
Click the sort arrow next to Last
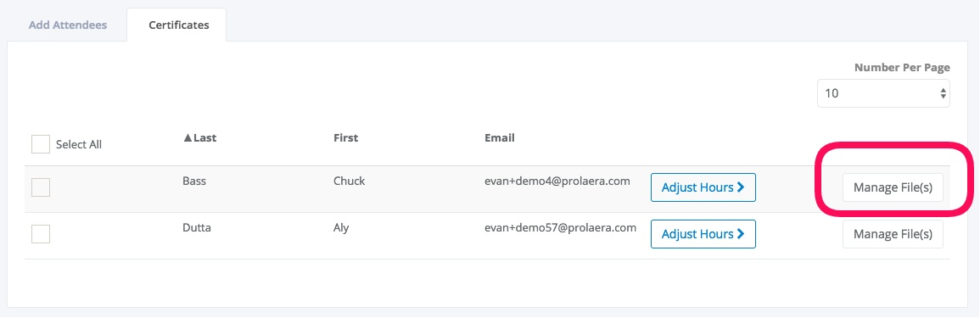tap(188, 137)
